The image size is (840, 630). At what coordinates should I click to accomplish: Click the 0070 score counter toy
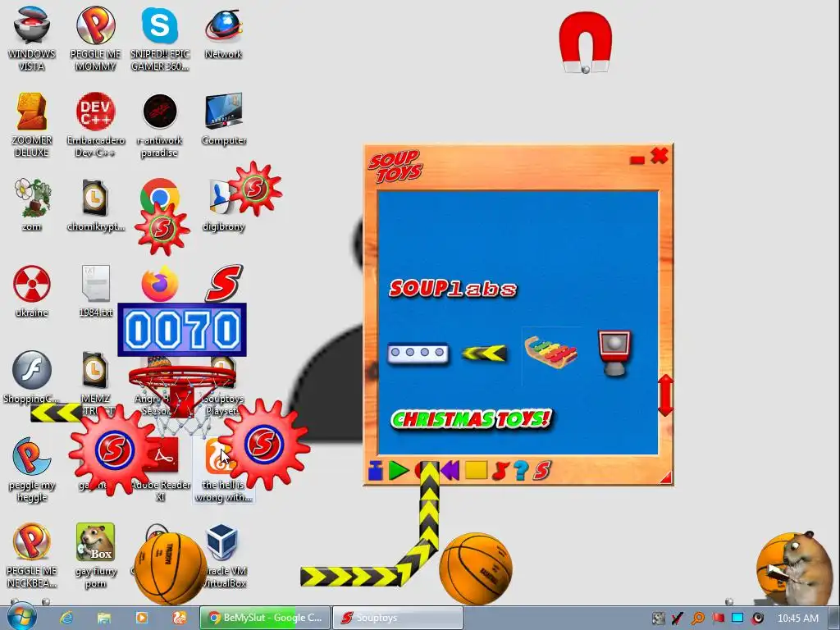182,330
